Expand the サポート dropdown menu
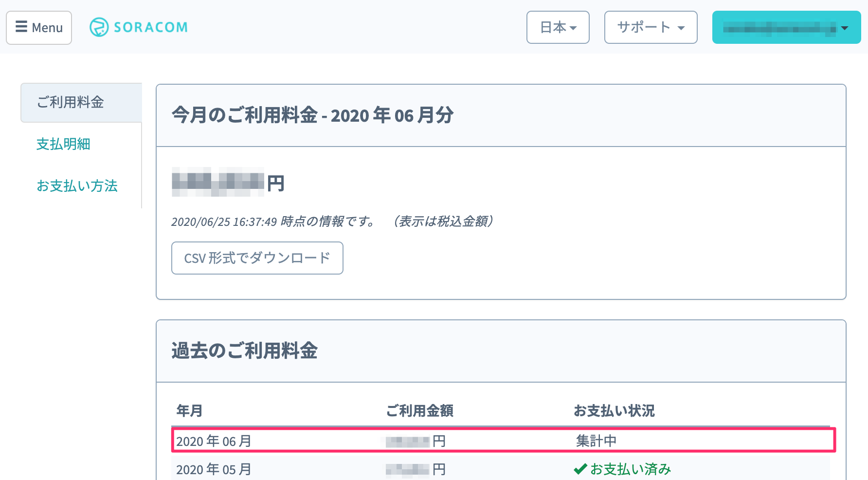This screenshot has height=480, width=868. click(x=651, y=27)
